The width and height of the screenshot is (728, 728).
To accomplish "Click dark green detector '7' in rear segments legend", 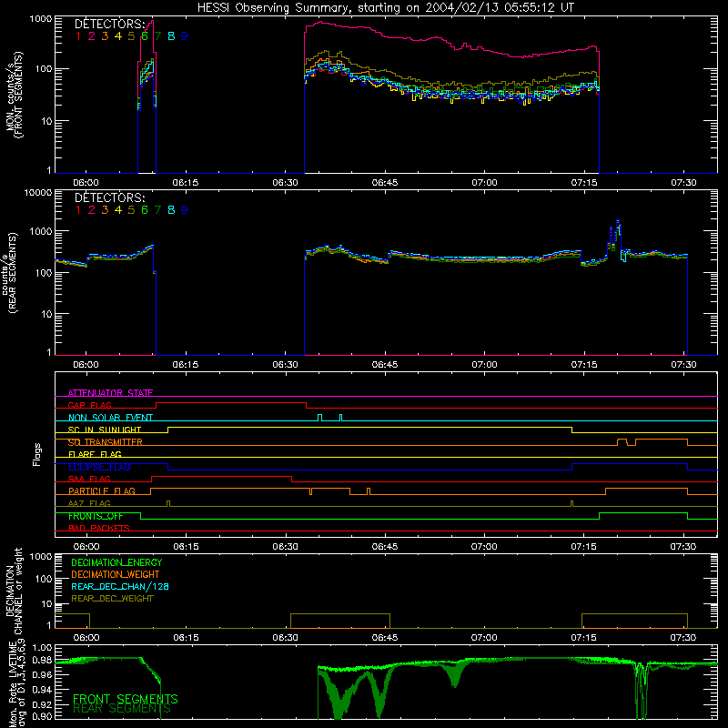I will pyautogui.click(x=157, y=210).
